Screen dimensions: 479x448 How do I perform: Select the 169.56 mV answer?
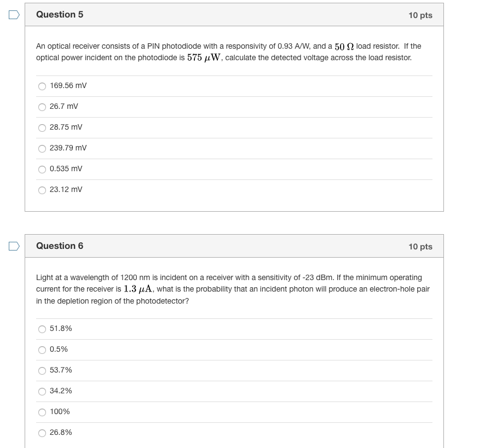[x=42, y=86]
